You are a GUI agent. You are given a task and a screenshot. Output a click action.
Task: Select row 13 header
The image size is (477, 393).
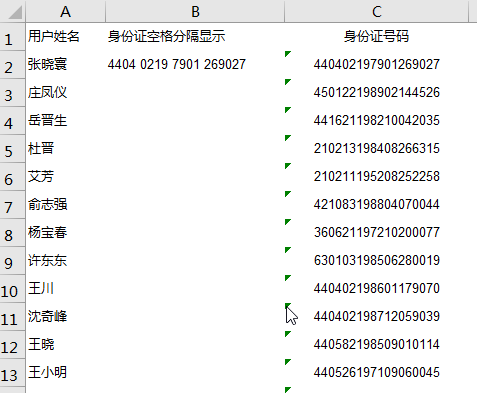pos(12,373)
